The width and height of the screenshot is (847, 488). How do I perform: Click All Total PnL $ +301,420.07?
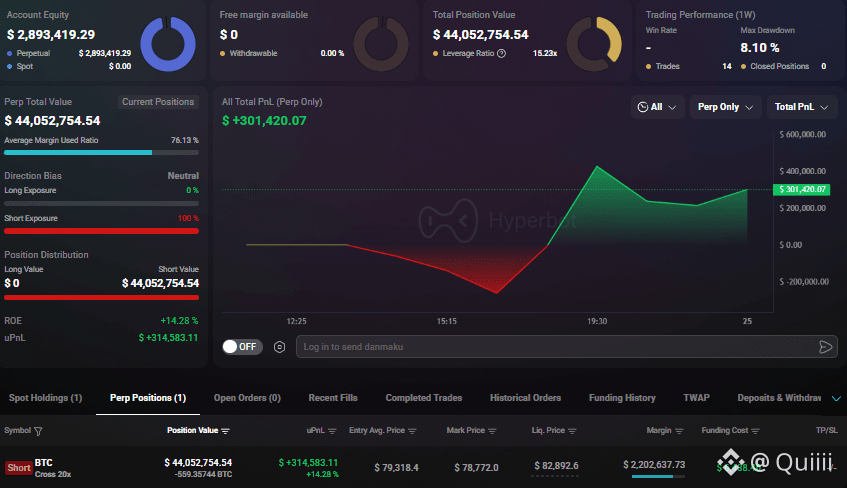point(264,121)
